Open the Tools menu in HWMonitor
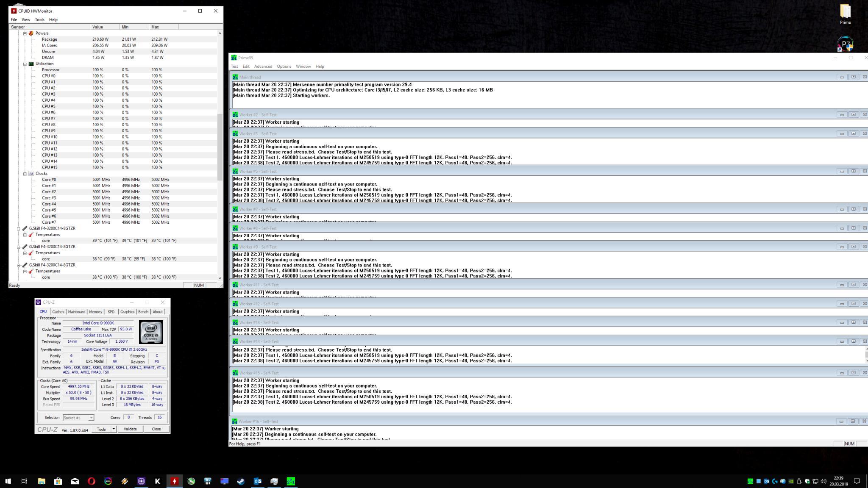The width and height of the screenshot is (868, 488). tap(39, 19)
